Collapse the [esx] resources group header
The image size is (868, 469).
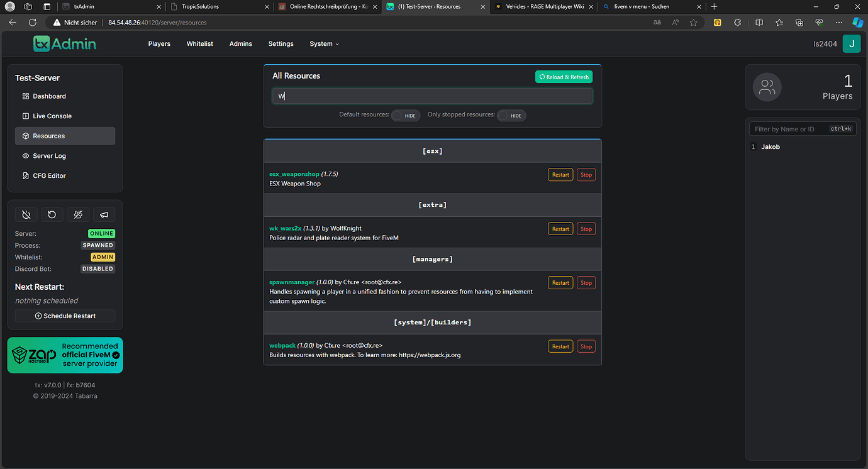click(432, 150)
